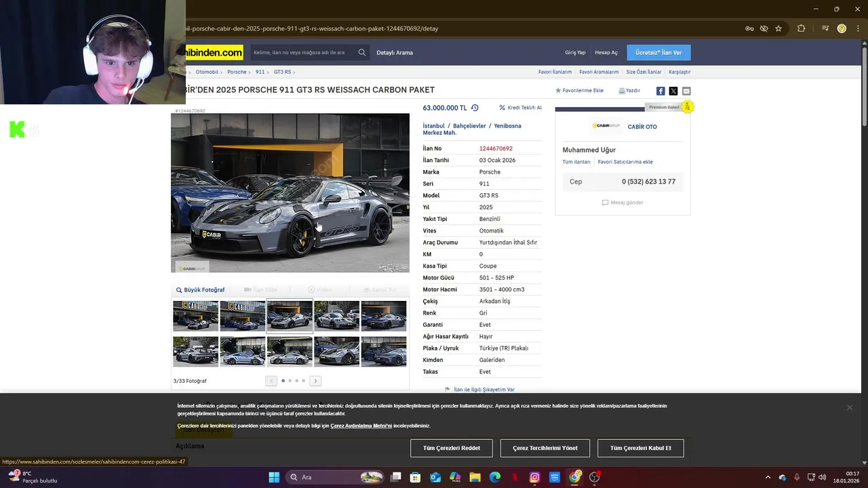This screenshot has height=488, width=868.
Task: Click Yazdır print link
Action: click(x=629, y=91)
